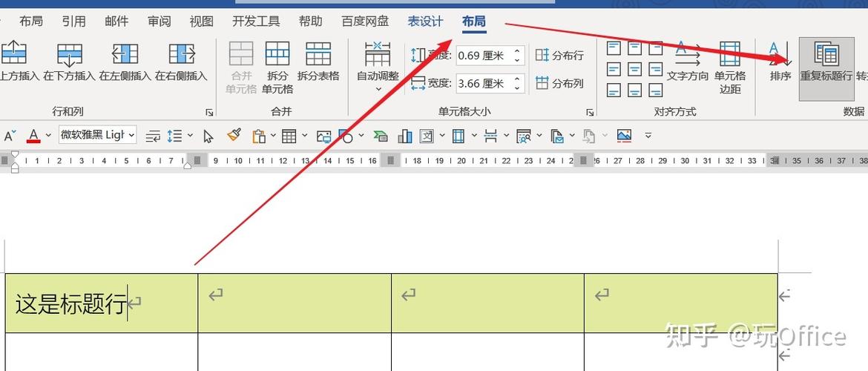868x371 pixels.
Task: Click Insert Right (在右侧插入) column icon
Action: pyautogui.click(x=182, y=53)
